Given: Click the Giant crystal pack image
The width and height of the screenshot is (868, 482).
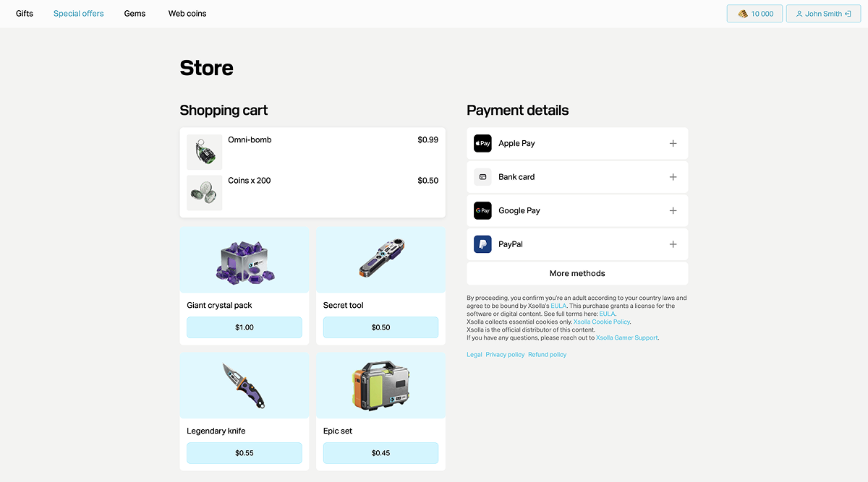Looking at the screenshot, I should tap(244, 260).
